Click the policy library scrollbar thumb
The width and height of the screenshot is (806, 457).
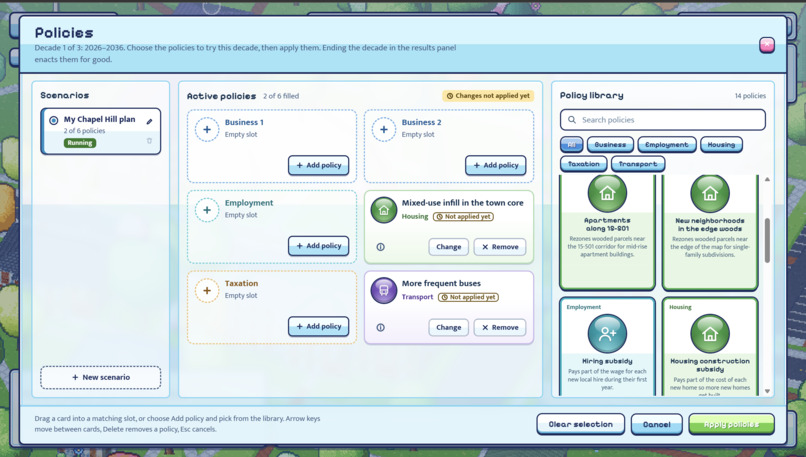tap(767, 241)
